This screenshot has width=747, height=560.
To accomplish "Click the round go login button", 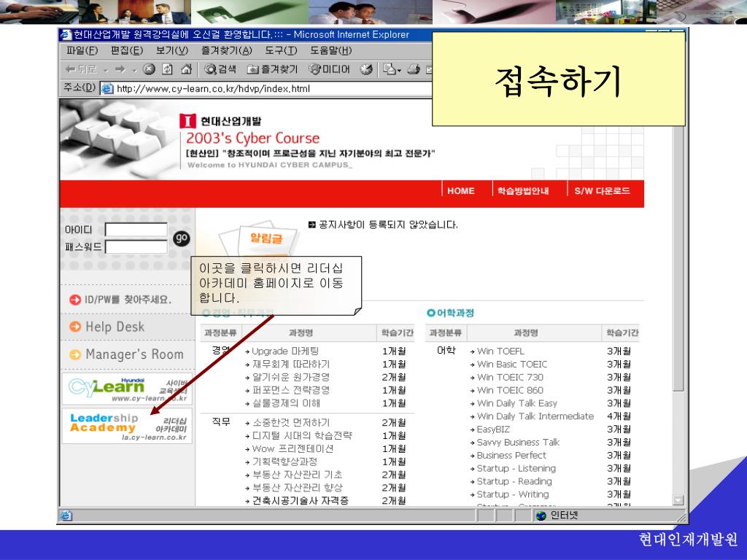I will 181,238.
